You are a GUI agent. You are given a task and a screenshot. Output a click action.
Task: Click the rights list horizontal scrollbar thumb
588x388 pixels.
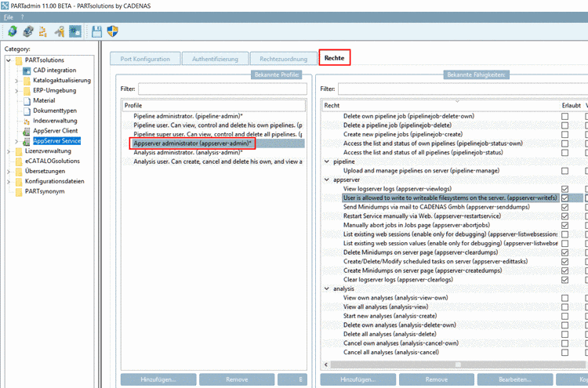458,364
